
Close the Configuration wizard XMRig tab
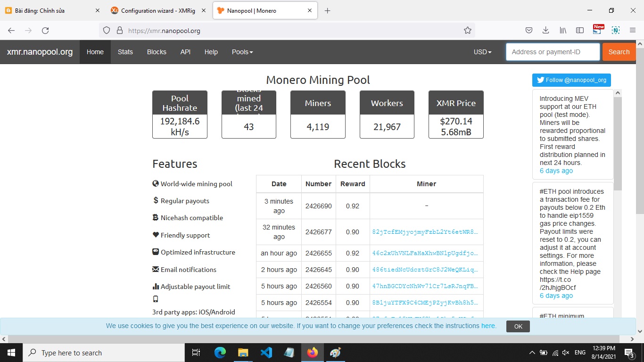[203, 10]
